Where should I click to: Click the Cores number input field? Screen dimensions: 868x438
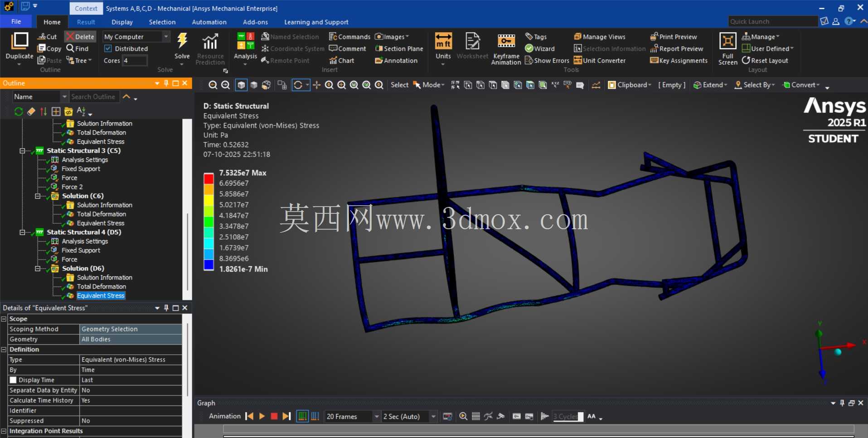point(135,60)
